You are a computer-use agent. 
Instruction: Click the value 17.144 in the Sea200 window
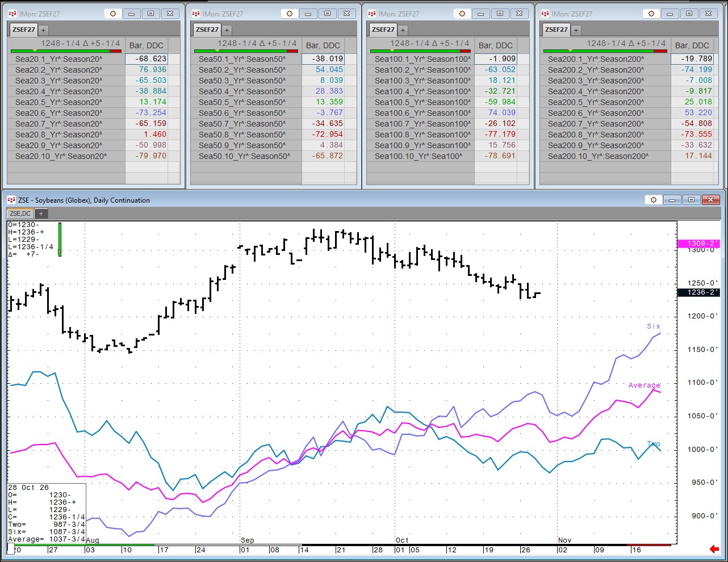point(698,156)
